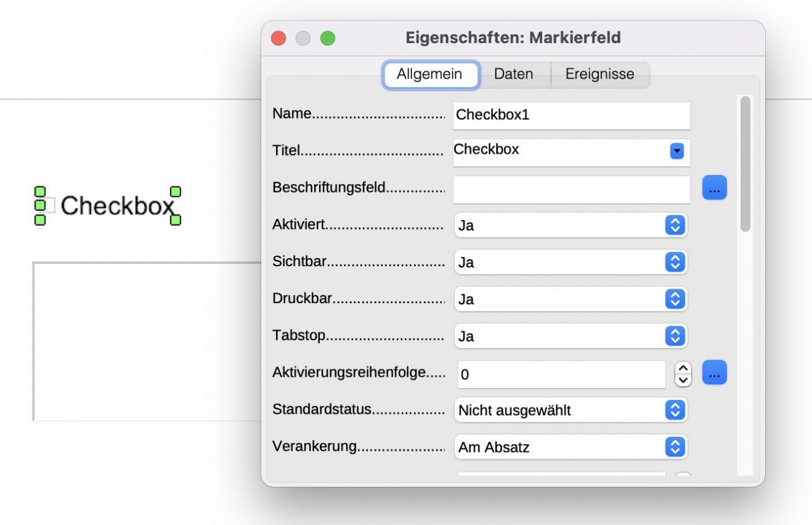Click the Sichtbar selector arrows icon
812x525 pixels.
674,262
